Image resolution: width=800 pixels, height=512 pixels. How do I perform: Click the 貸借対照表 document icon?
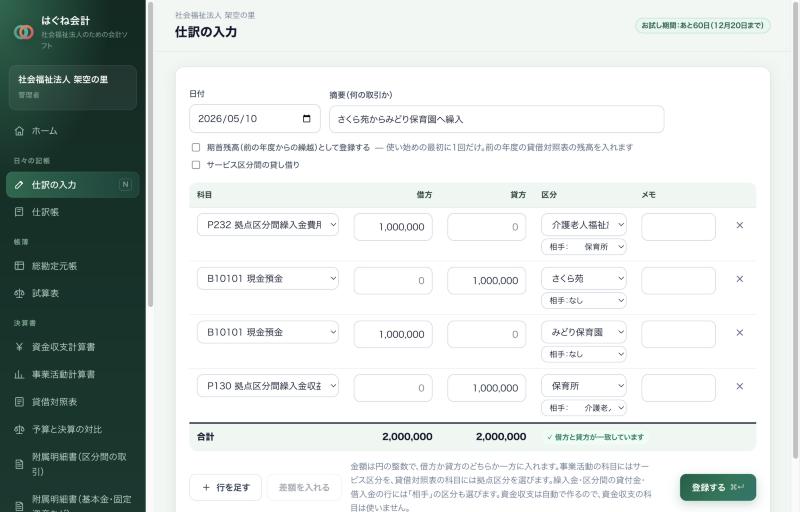point(19,402)
